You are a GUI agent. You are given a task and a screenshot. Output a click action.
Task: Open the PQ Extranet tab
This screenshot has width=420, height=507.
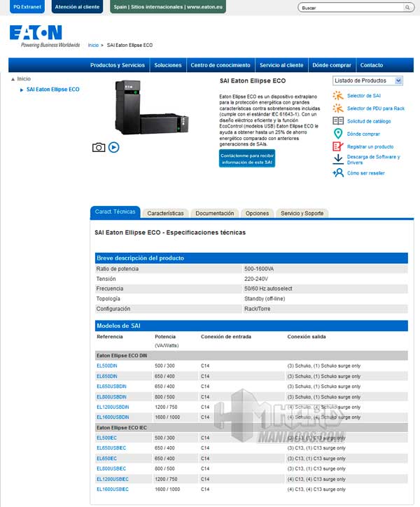click(27, 7)
